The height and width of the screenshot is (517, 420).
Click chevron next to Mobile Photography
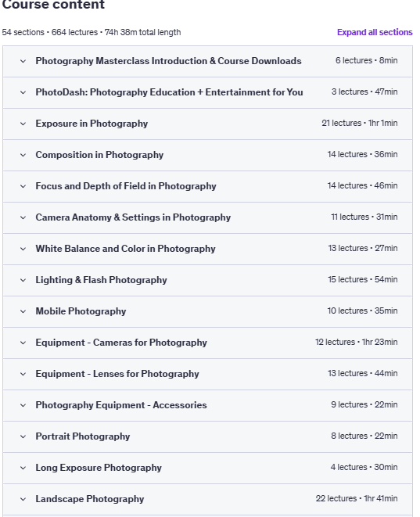pyautogui.click(x=23, y=311)
